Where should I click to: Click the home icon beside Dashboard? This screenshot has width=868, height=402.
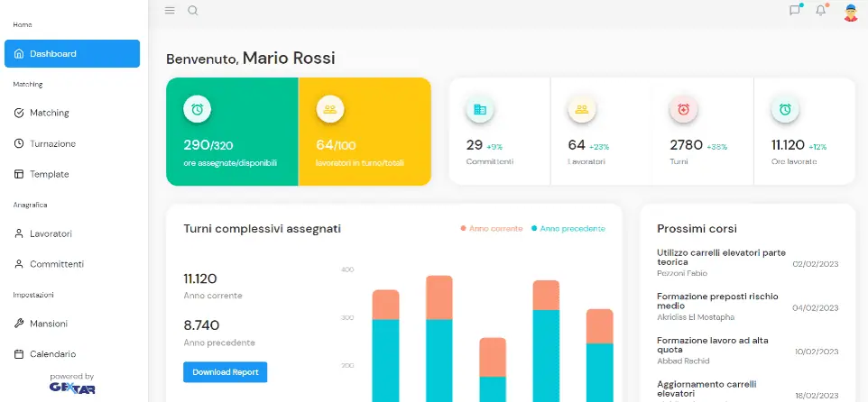click(x=19, y=54)
